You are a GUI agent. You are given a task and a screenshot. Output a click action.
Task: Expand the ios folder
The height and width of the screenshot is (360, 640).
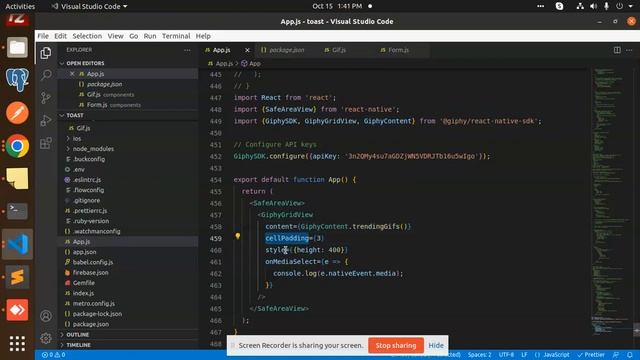pyautogui.click(x=77, y=138)
